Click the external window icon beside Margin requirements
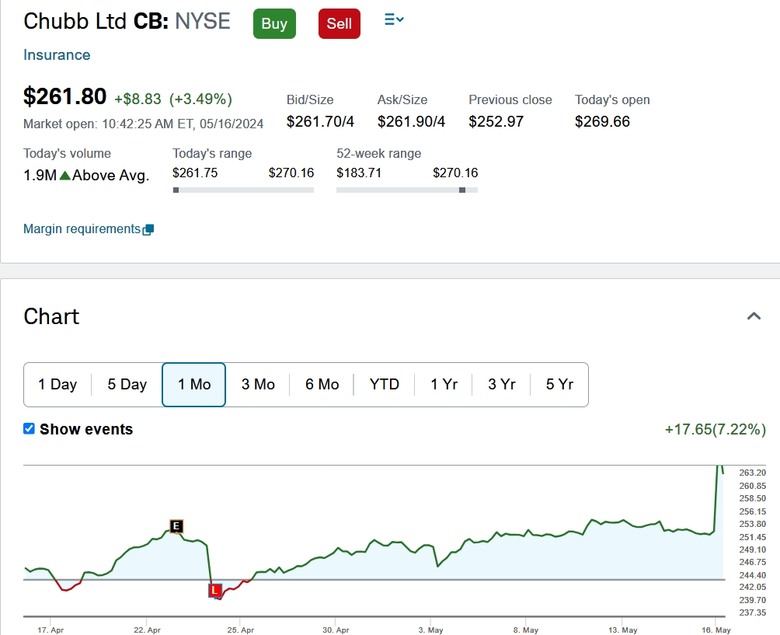Screen dimensions: 780x635 148,230
